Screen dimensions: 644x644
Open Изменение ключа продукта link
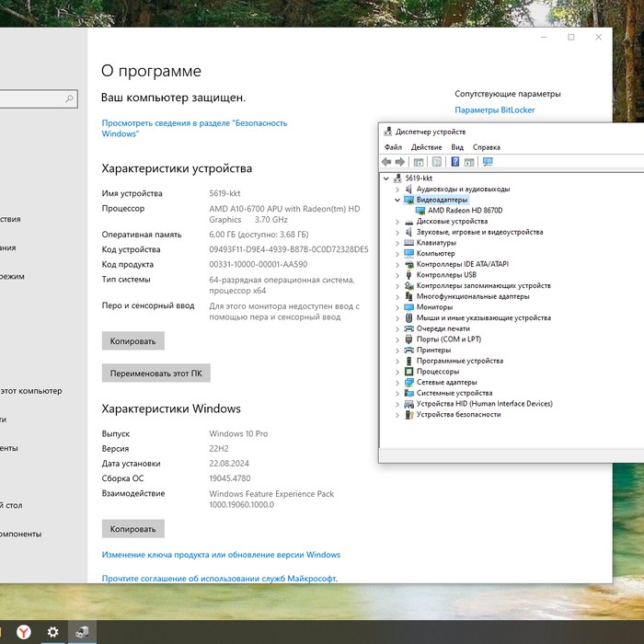[221, 555]
